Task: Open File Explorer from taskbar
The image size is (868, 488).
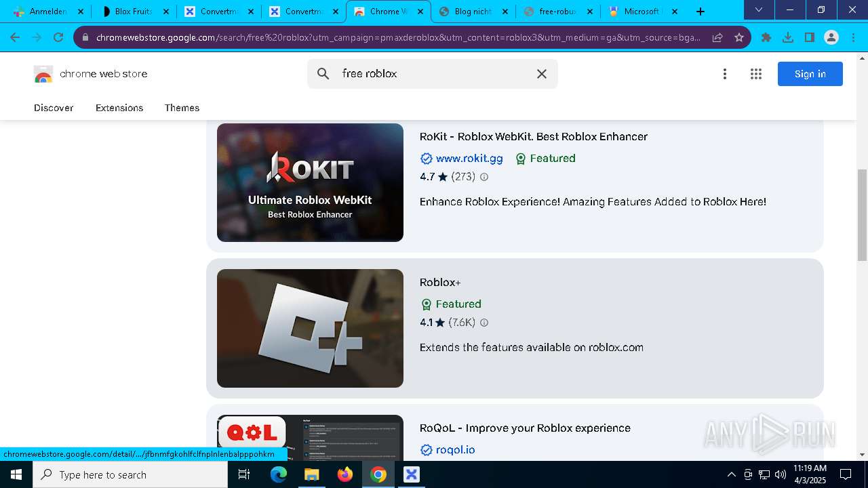Action: (x=311, y=474)
